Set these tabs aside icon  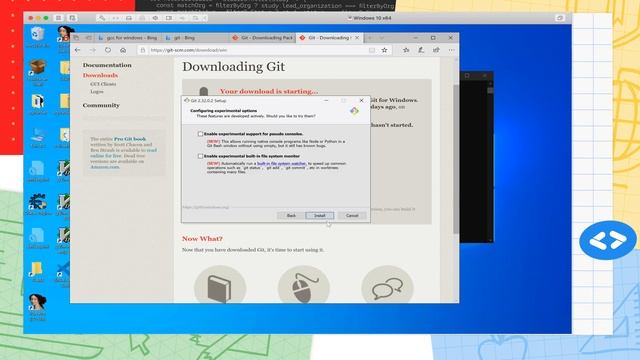click(x=89, y=38)
